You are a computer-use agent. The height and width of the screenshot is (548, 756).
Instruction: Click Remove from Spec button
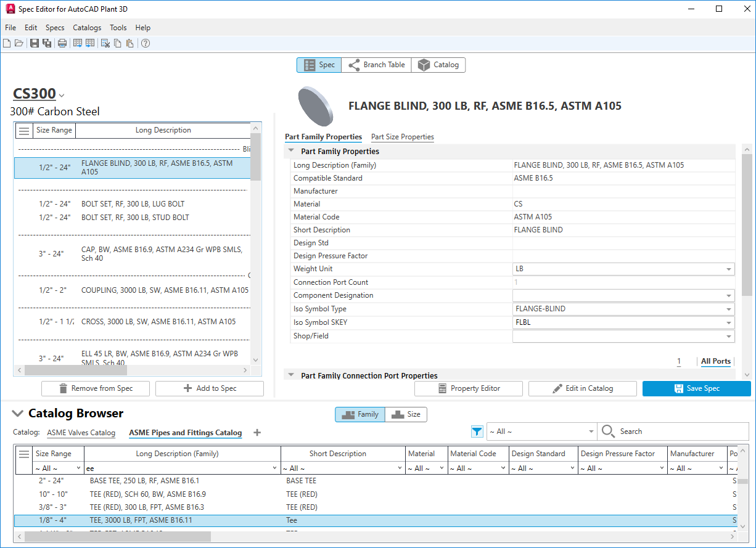coord(96,388)
